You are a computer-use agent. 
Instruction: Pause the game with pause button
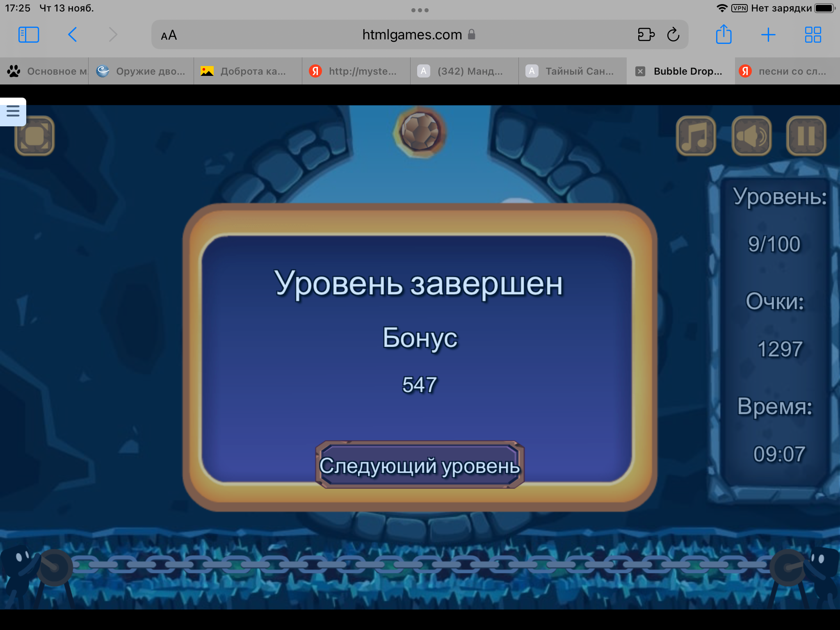click(806, 136)
